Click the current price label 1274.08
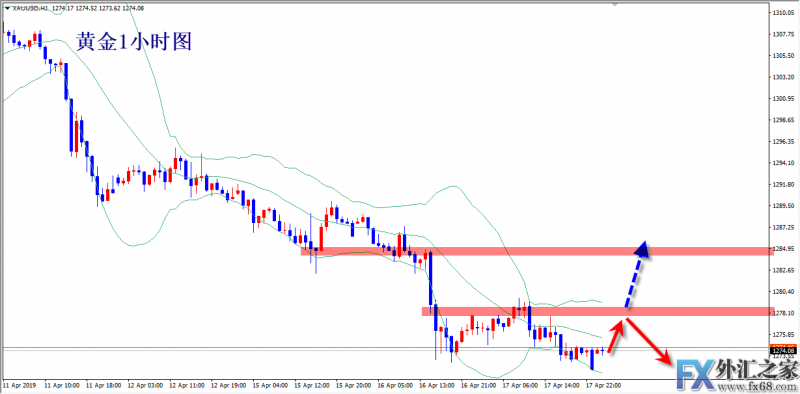Screen dimensions: 800x394 tap(784, 350)
